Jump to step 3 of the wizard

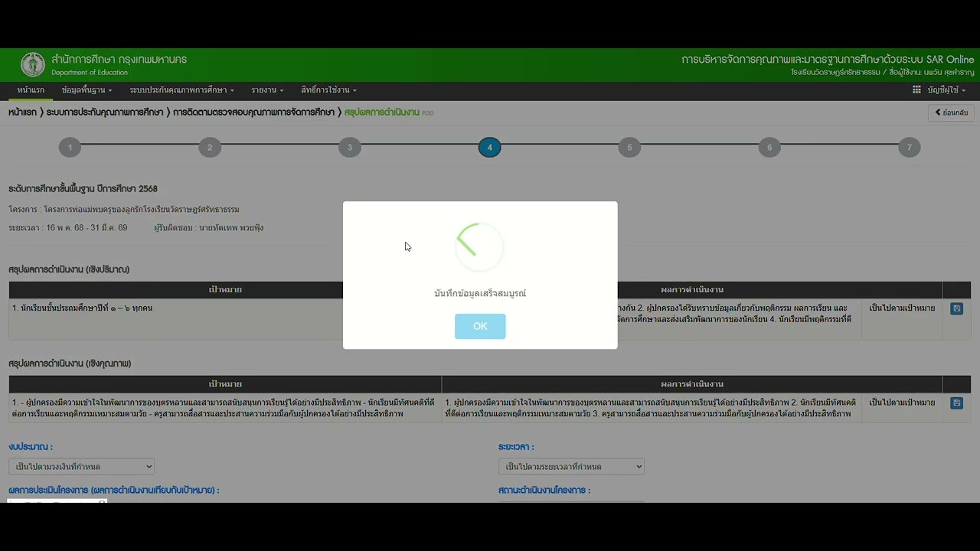[350, 148]
